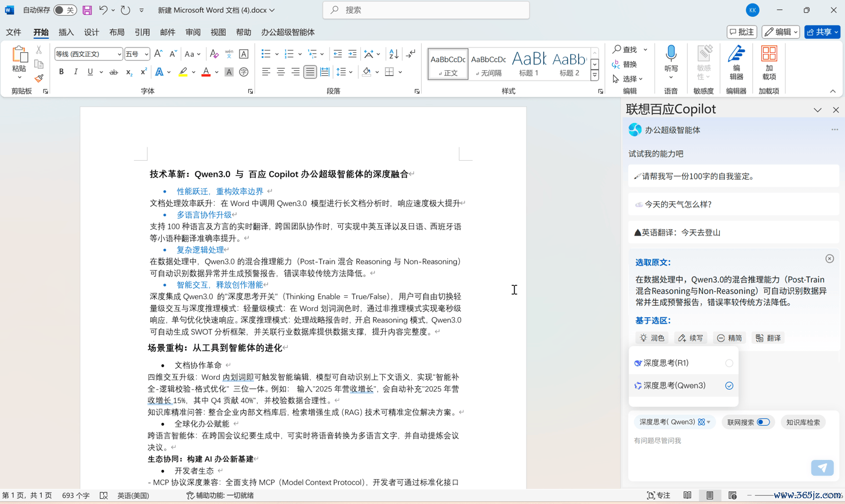Image resolution: width=845 pixels, height=504 pixels.
Task: Click the 润色 polish button
Action: click(652, 338)
